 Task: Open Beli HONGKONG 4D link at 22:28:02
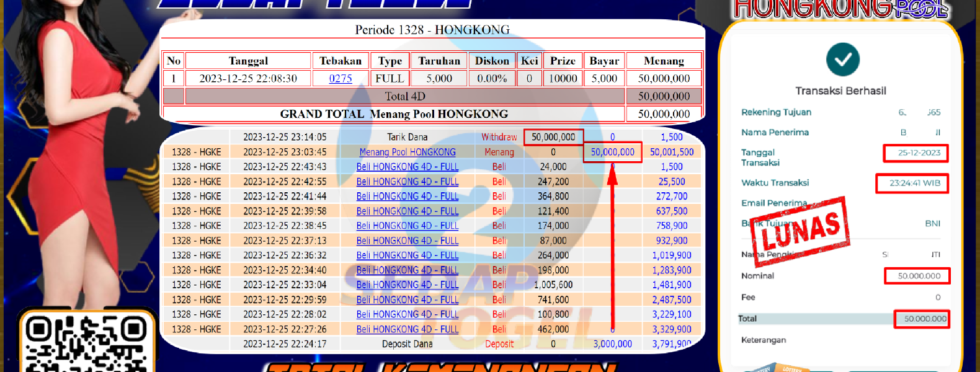tap(408, 314)
